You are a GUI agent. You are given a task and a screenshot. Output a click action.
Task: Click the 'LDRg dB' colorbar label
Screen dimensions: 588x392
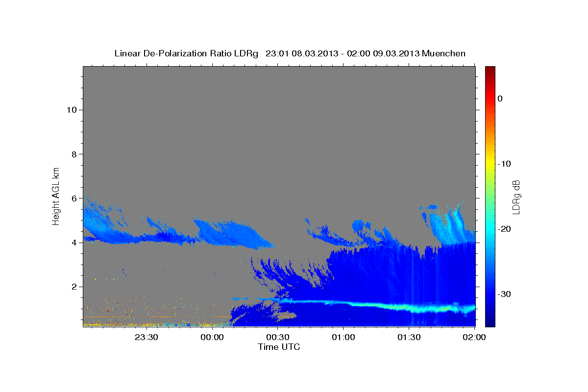click(x=516, y=196)
